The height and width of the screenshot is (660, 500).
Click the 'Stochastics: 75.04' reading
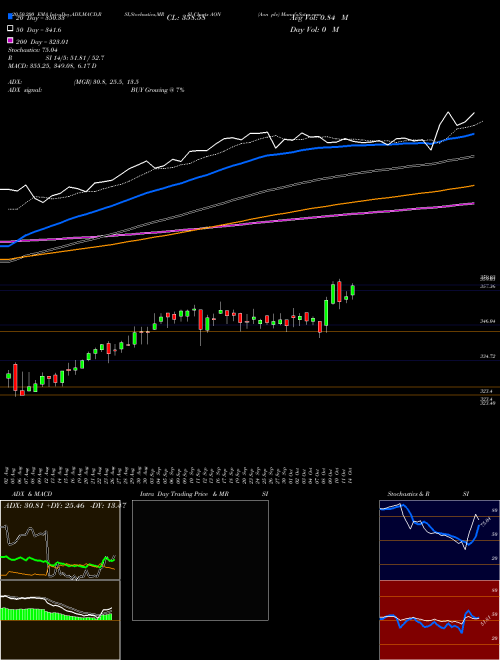tap(33, 50)
